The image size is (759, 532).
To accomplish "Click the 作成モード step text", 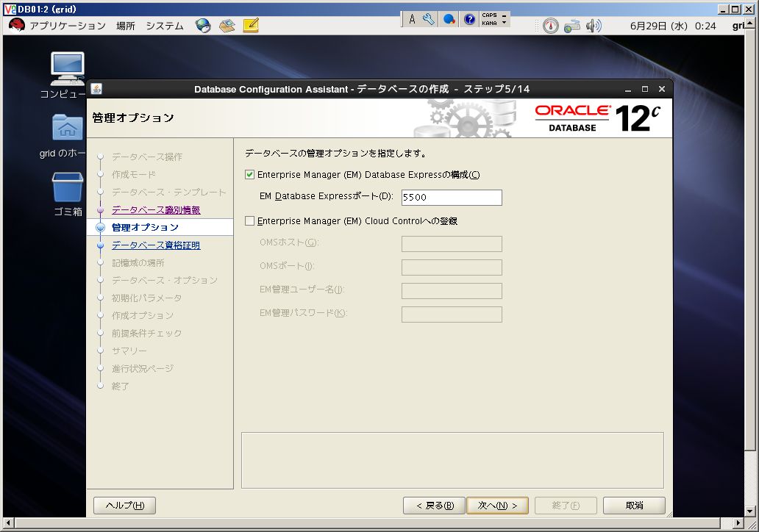I will (134, 175).
